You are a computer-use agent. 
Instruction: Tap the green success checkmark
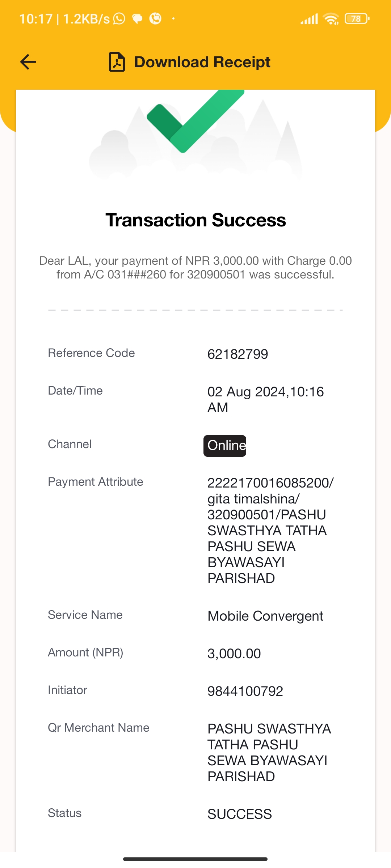click(x=195, y=121)
